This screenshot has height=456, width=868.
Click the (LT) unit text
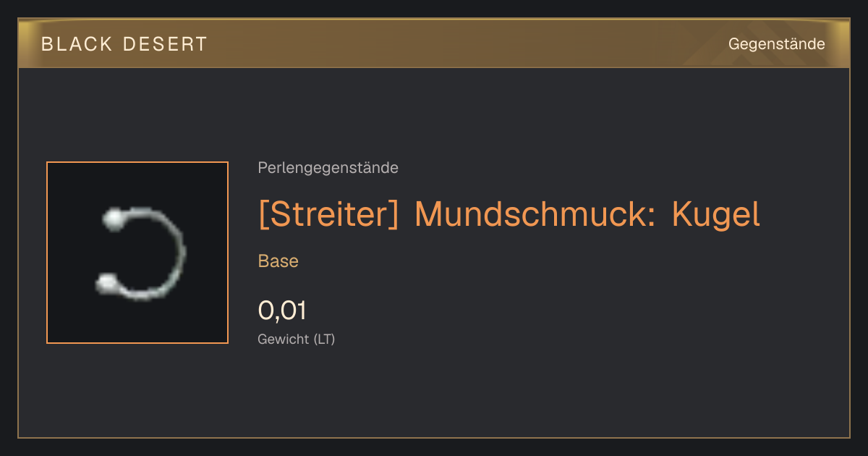(x=324, y=339)
